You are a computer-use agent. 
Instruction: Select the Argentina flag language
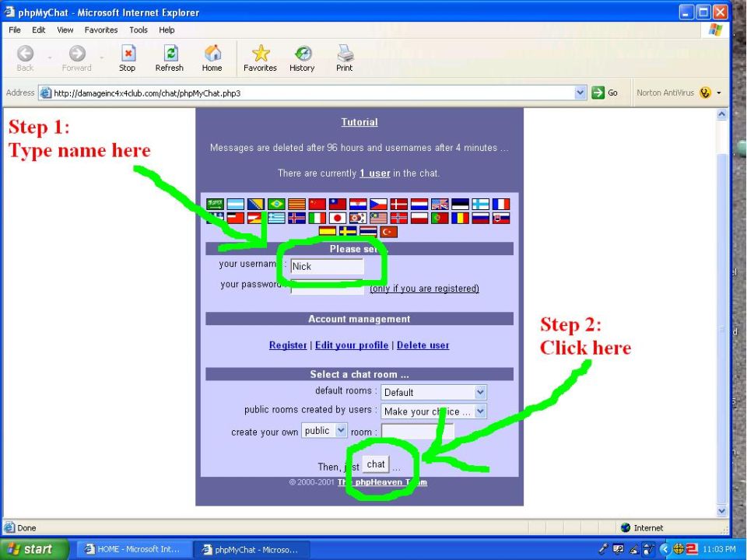(x=235, y=205)
